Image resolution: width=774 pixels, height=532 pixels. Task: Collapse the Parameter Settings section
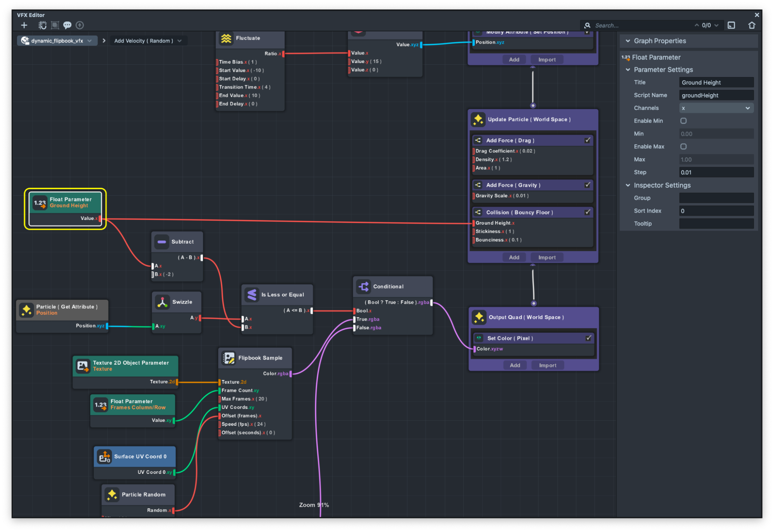(x=628, y=70)
